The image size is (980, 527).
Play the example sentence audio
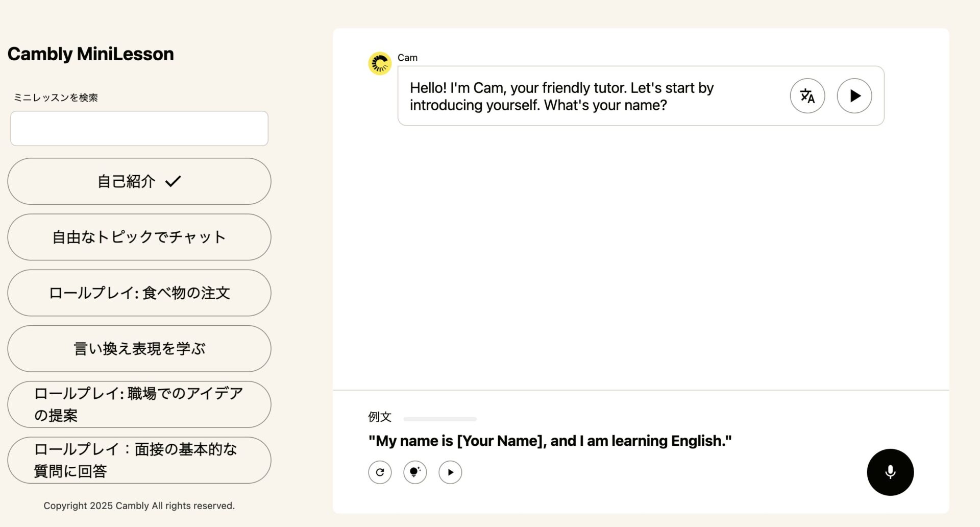[450, 472]
